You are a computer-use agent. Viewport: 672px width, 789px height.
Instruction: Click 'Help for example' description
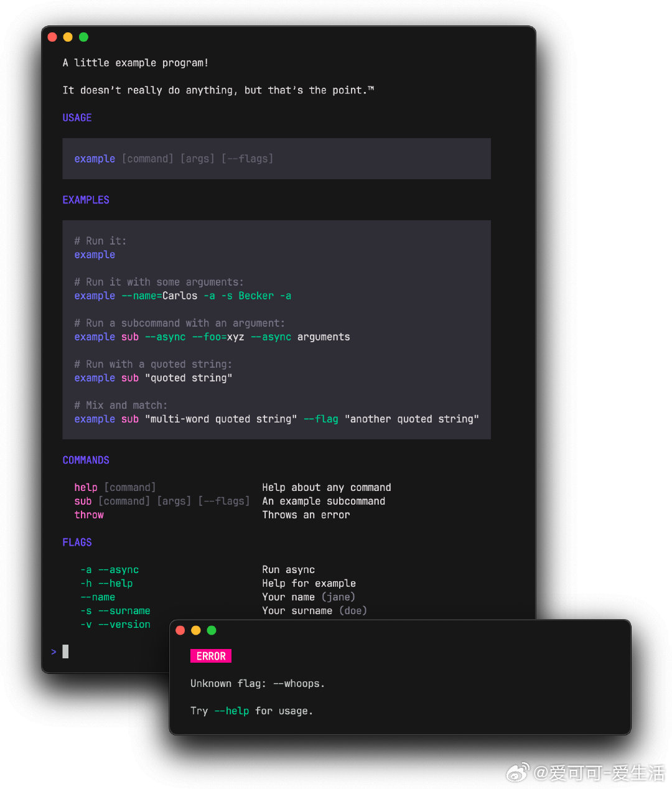point(309,583)
